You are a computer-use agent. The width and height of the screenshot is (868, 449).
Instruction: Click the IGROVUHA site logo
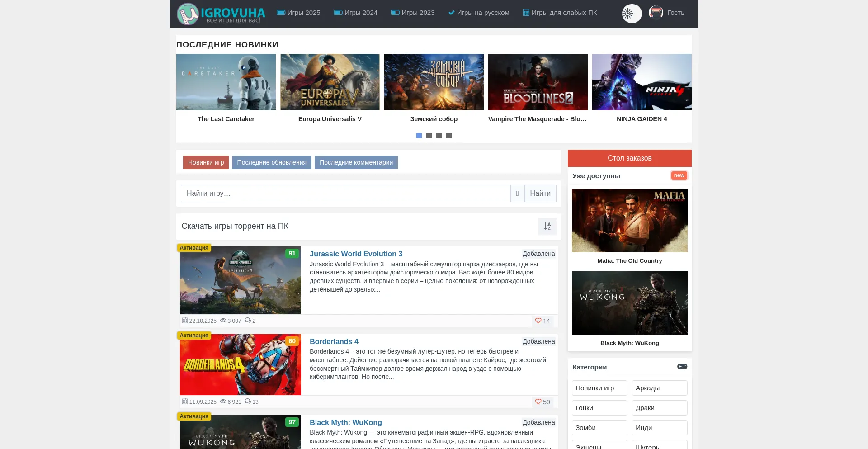point(221,14)
